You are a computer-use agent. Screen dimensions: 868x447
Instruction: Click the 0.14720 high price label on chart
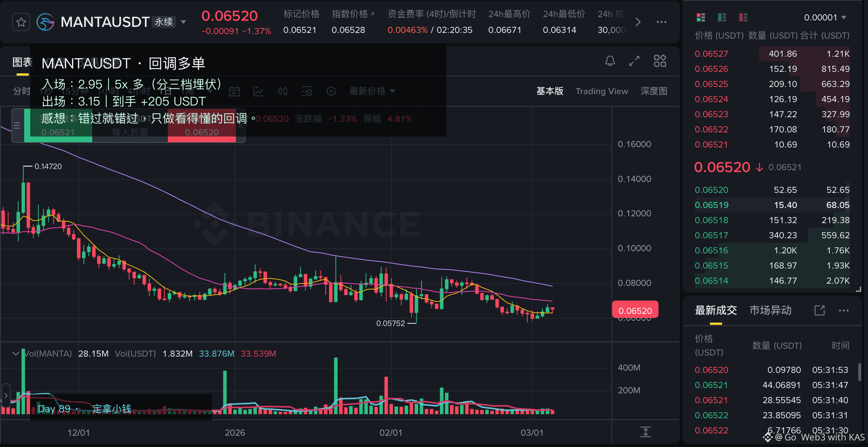tap(48, 166)
